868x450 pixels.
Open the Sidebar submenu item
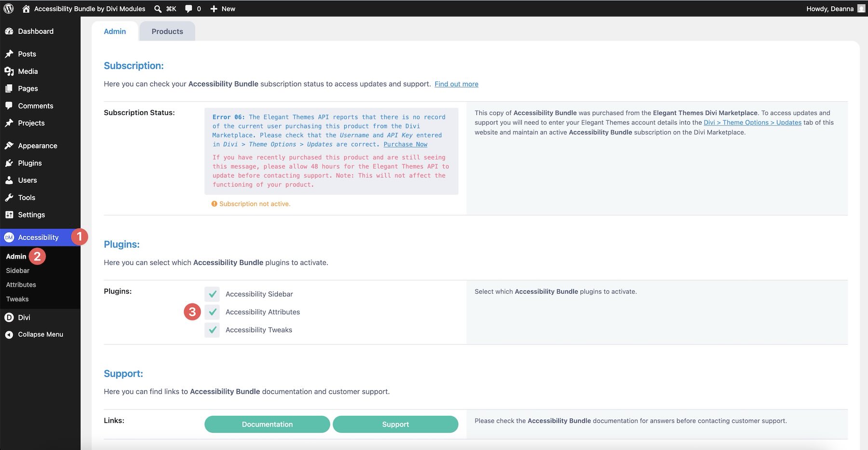tap(18, 271)
